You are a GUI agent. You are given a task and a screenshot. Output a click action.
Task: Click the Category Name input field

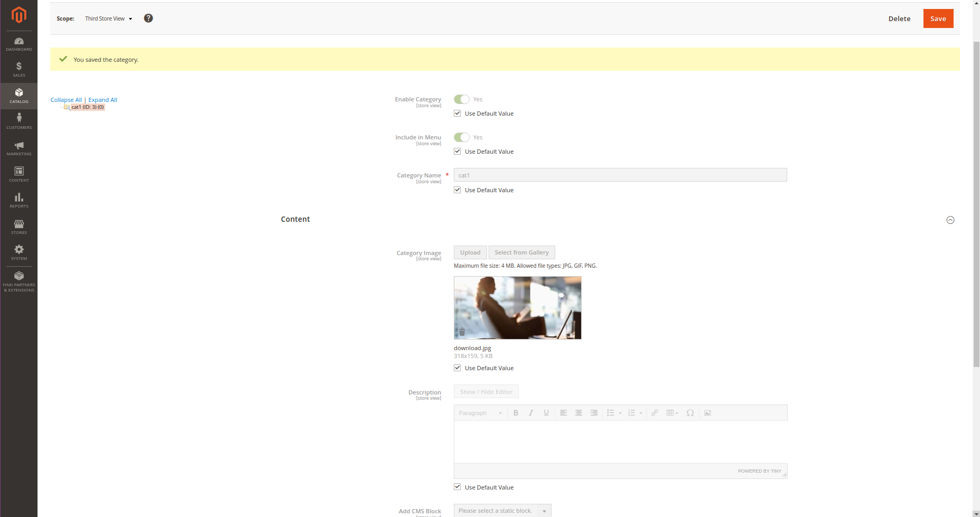[620, 175]
